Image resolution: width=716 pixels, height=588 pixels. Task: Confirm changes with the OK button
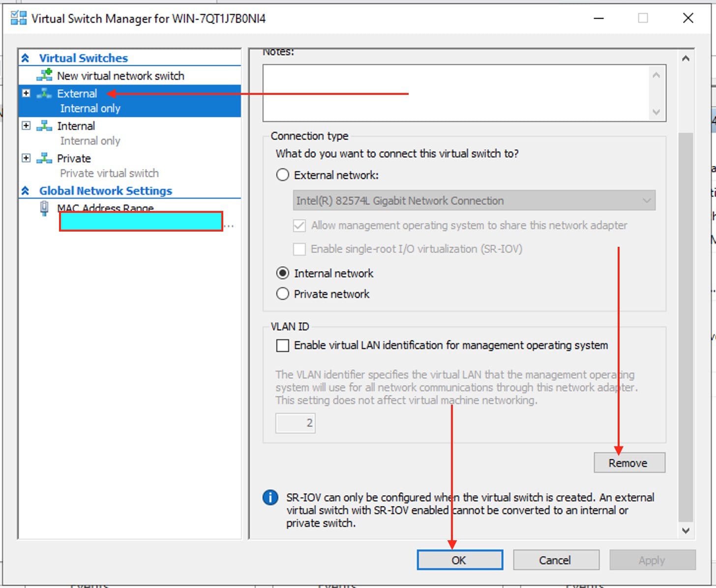pyautogui.click(x=459, y=560)
